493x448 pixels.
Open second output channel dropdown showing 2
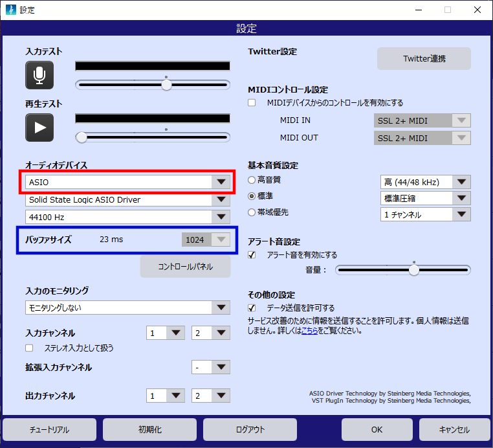(x=211, y=396)
